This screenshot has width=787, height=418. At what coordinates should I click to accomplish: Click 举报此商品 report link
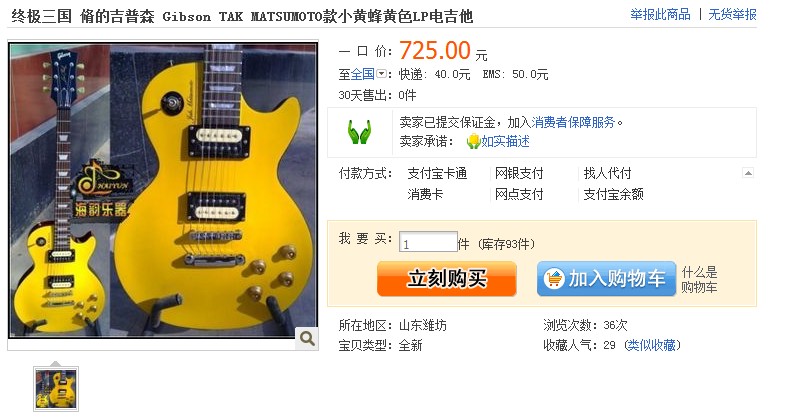(x=660, y=15)
